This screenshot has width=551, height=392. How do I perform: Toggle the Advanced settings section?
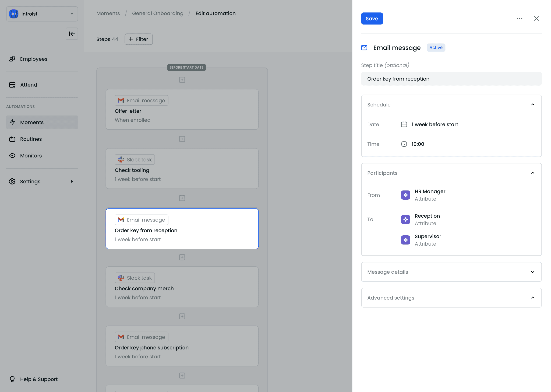(532, 298)
